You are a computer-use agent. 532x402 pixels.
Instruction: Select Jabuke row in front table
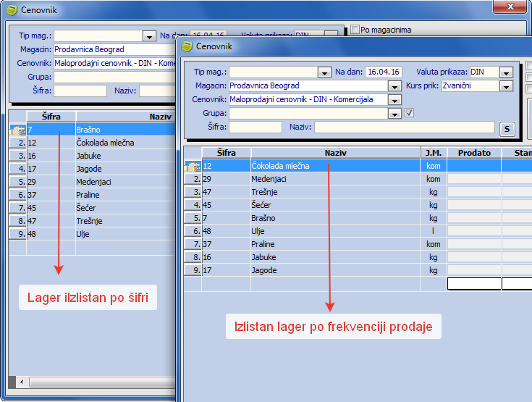pyautogui.click(x=358, y=257)
